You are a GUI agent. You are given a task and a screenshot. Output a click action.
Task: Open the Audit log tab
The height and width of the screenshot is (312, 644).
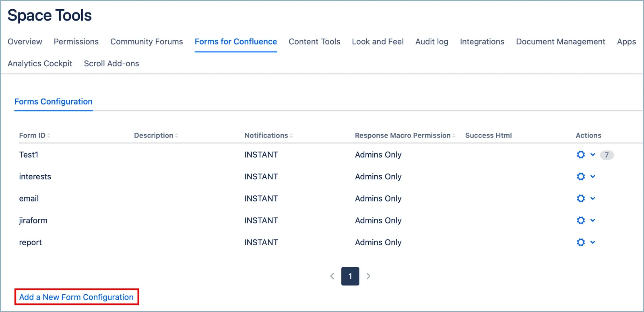point(432,42)
